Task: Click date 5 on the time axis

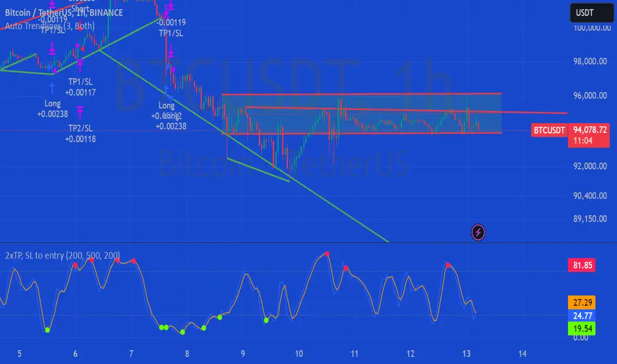Action: click(19, 354)
